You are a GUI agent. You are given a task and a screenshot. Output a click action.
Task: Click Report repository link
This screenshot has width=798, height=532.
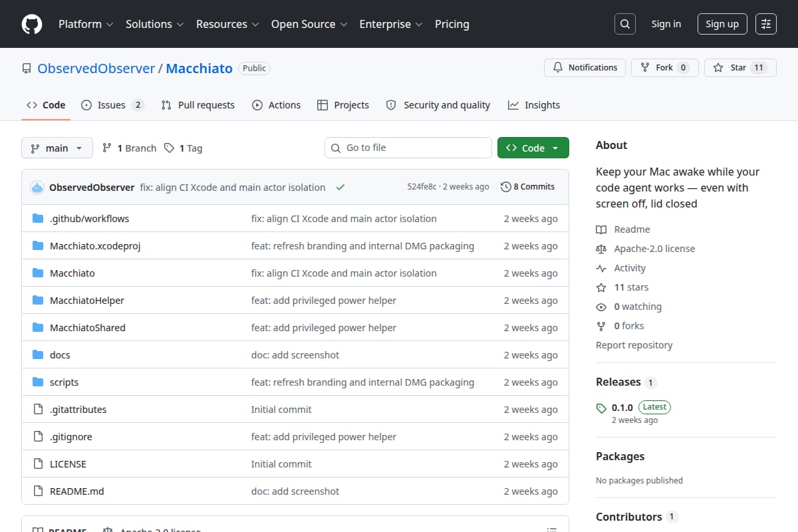634,345
